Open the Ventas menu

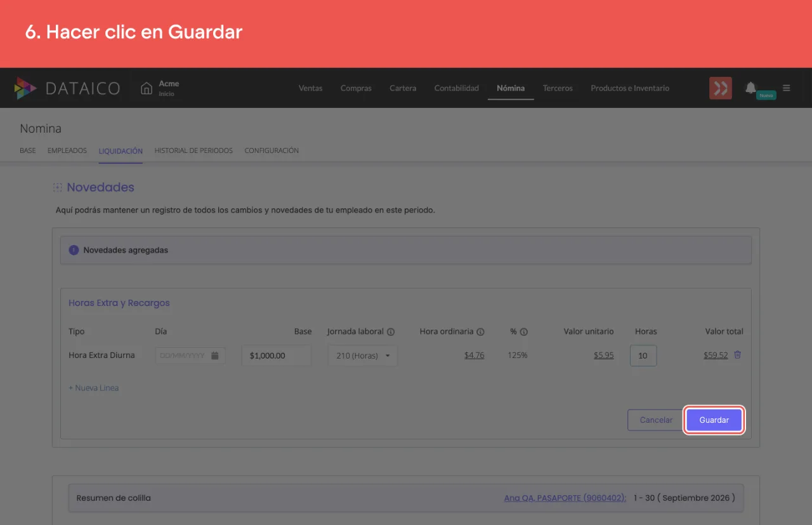pos(311,88)
